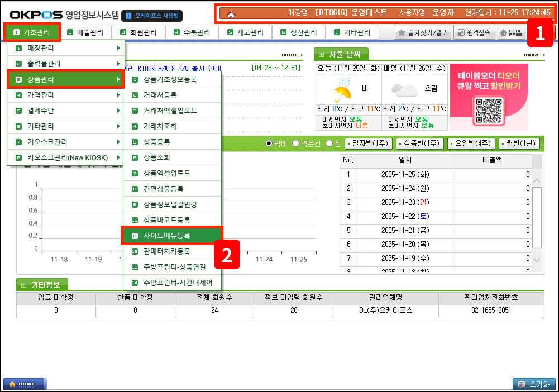Expand the 매장관리 submenu
Screen dimensions: 559x392
point(65,48)
